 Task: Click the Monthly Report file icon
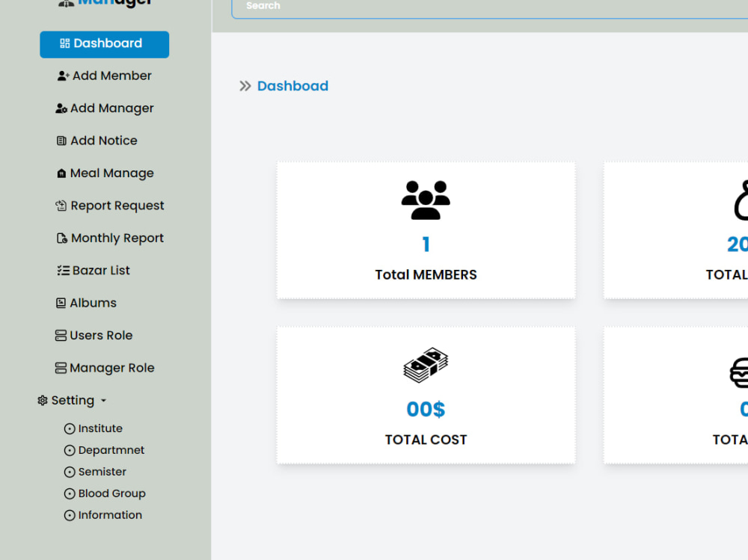point(62,238)
